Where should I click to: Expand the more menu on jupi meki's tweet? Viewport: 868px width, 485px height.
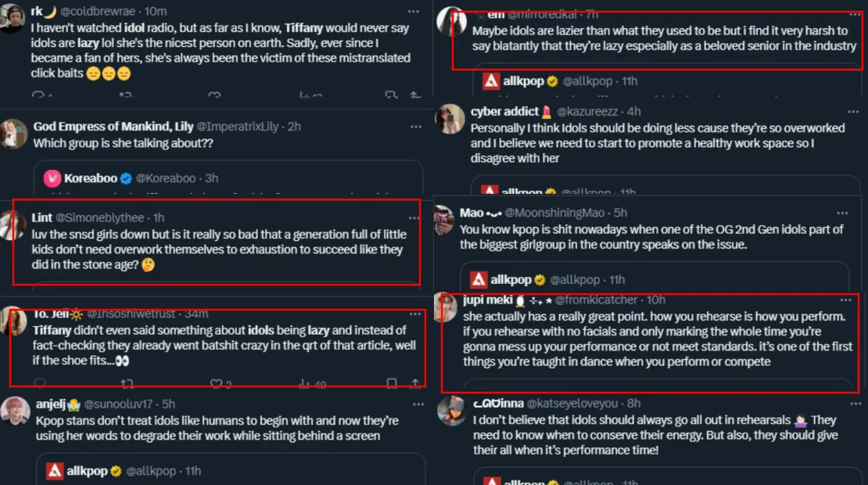[x=845, y=300]
